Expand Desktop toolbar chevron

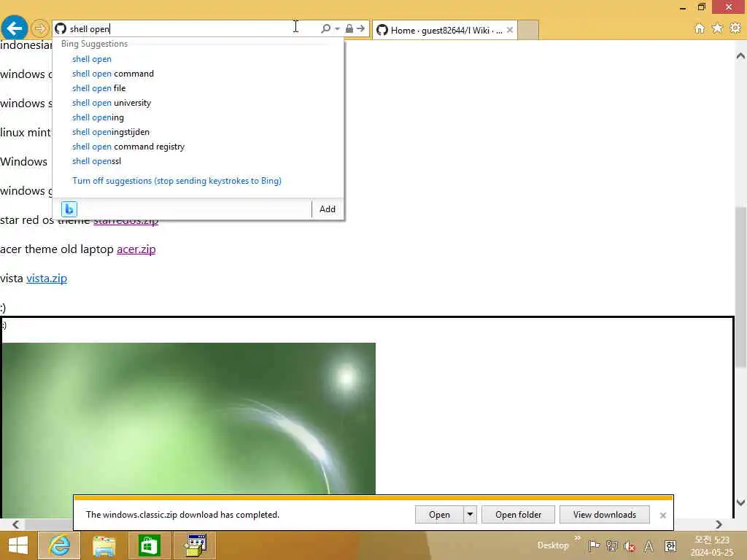[x=578, y=538]
